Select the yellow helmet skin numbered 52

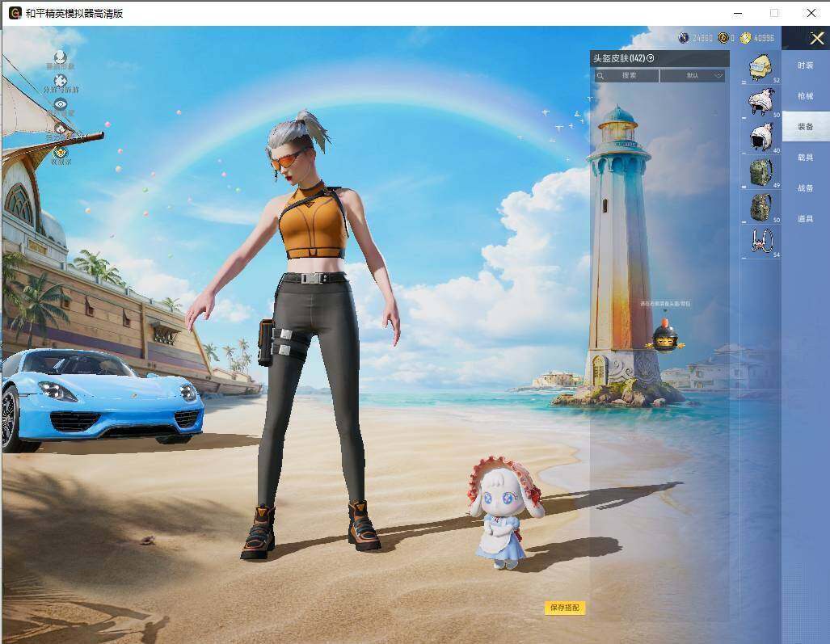click(760, 68)
